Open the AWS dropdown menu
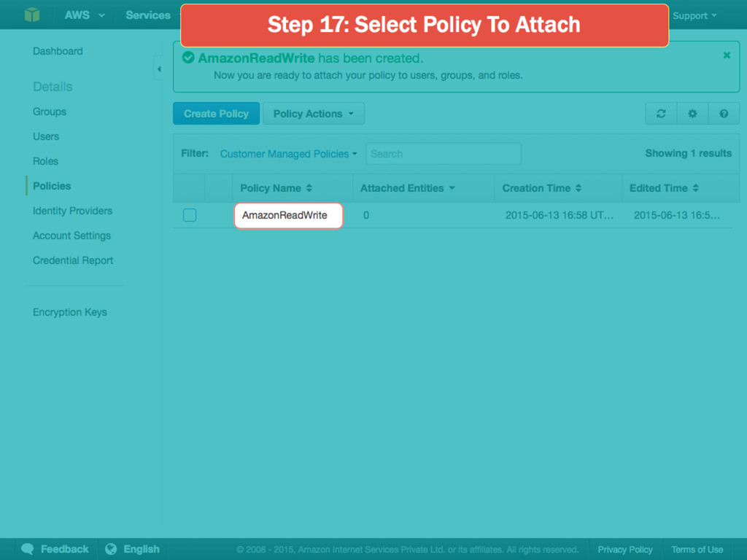Image resolution: width=747 pixels, height=560 pixels. (x=85, y=15)
